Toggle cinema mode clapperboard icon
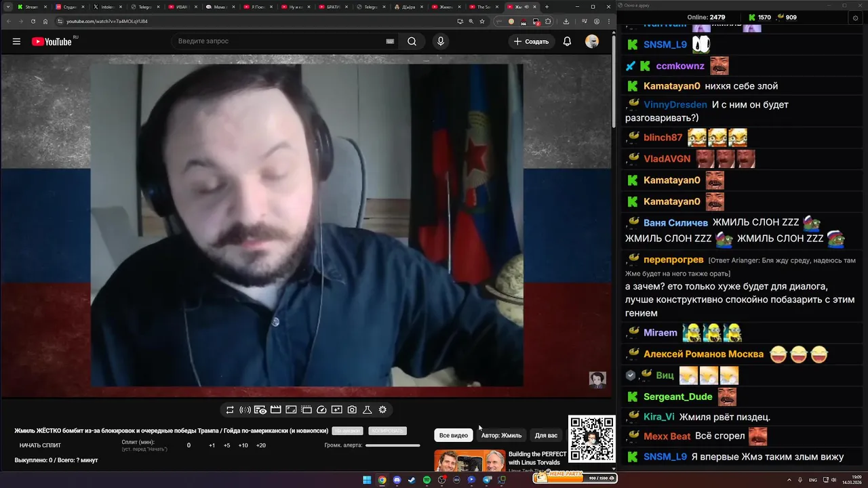Viewport: 868px width, 488px height. coord(275,410)
